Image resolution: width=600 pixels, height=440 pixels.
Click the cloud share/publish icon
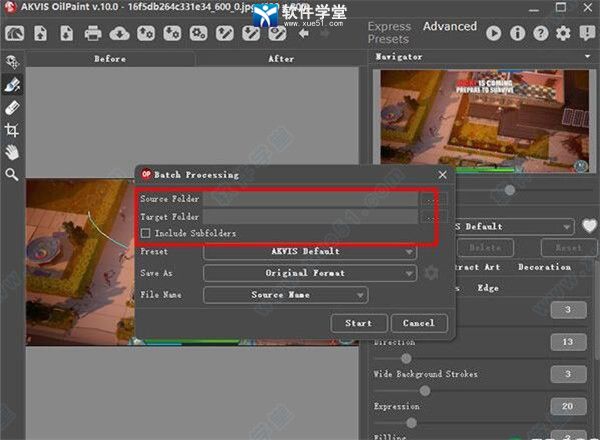pos(119,34)
